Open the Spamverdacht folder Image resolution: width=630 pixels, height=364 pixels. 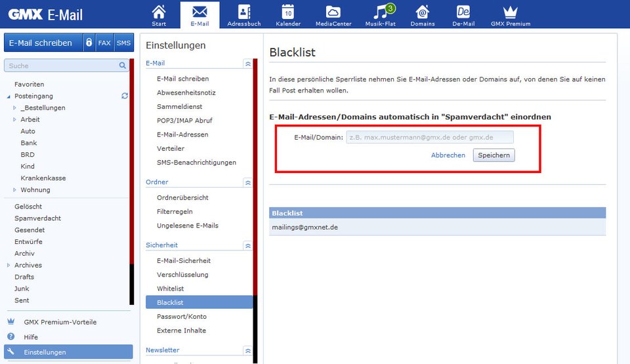[x=38, y=218]
